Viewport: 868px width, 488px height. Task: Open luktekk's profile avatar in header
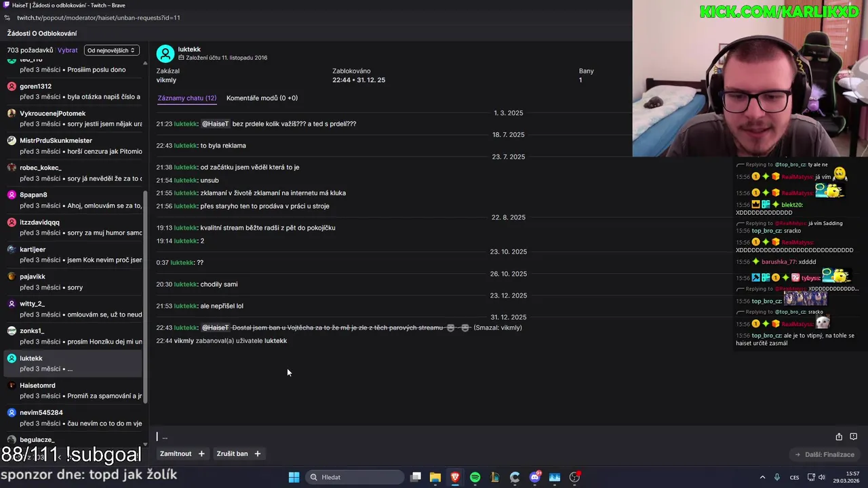165,54
